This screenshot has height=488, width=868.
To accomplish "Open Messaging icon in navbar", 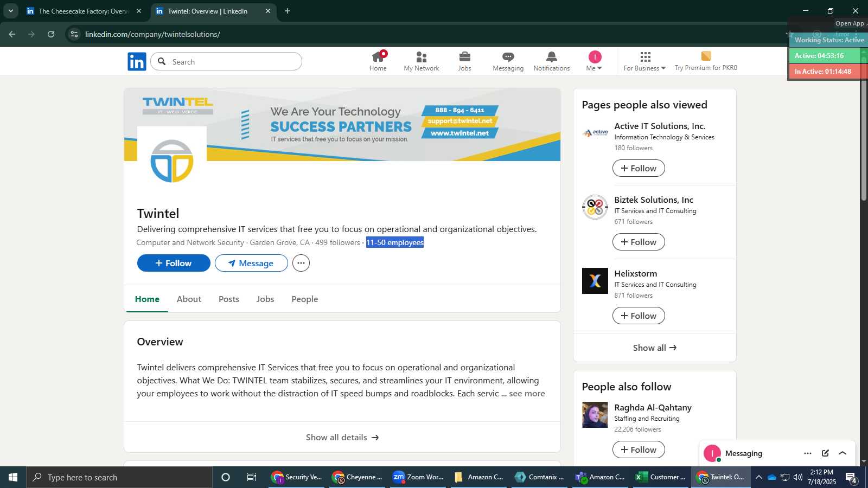I will 508,61.
